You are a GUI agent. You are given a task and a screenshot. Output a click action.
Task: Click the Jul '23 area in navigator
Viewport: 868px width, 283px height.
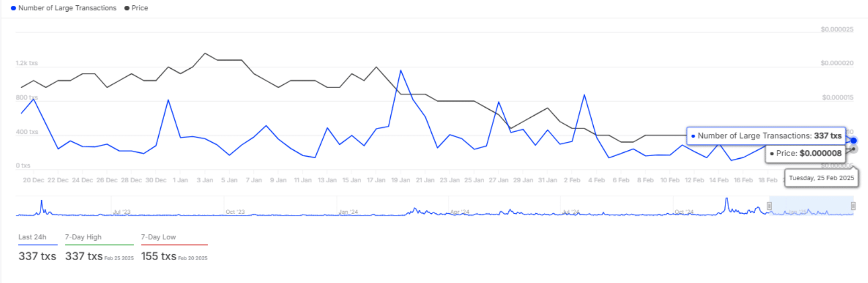[121, 212]
